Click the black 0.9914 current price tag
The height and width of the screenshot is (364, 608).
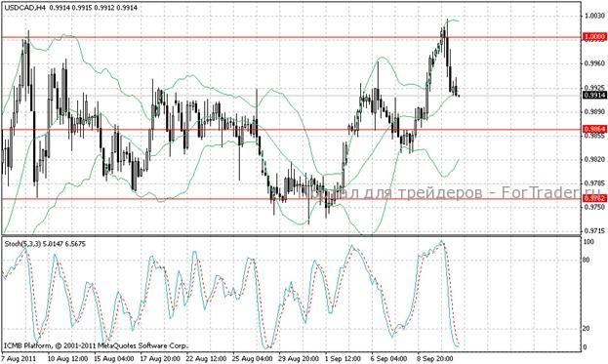594,95
